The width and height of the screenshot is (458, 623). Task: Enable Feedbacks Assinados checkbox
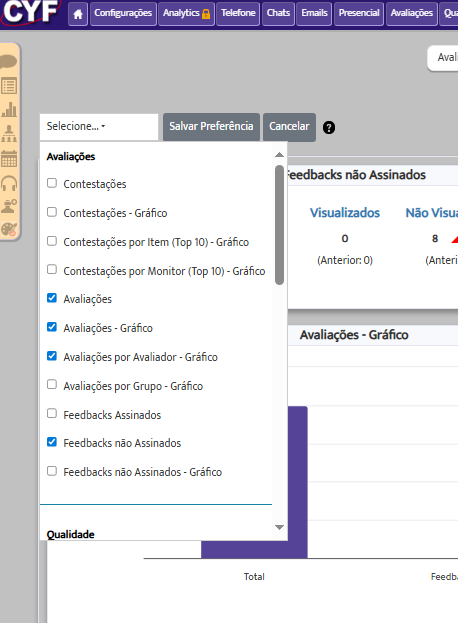52,413
